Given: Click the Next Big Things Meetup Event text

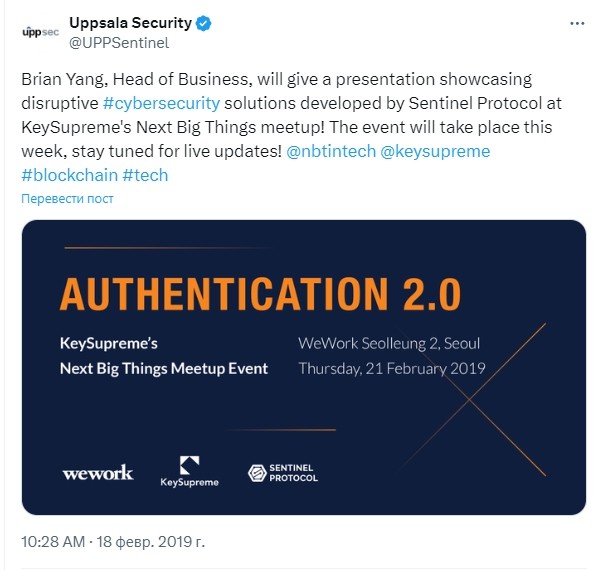Looking at the screenshot, I should click(164, 368).
